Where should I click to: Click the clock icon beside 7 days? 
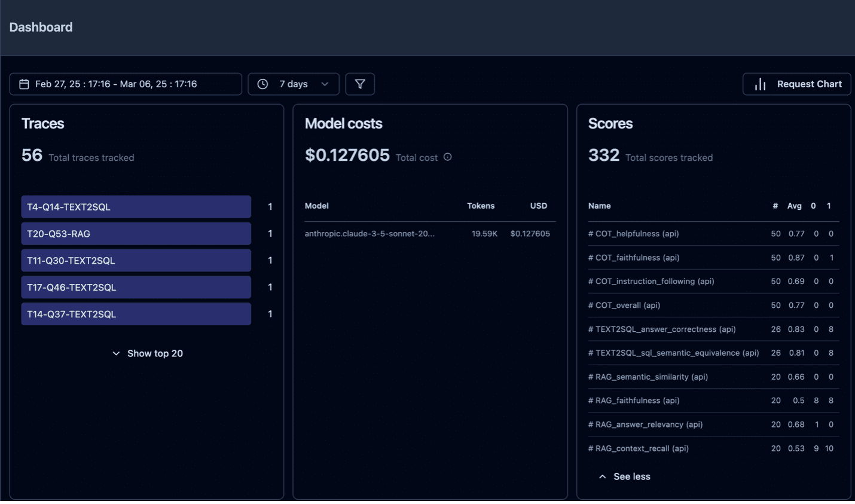pos(262,84)
